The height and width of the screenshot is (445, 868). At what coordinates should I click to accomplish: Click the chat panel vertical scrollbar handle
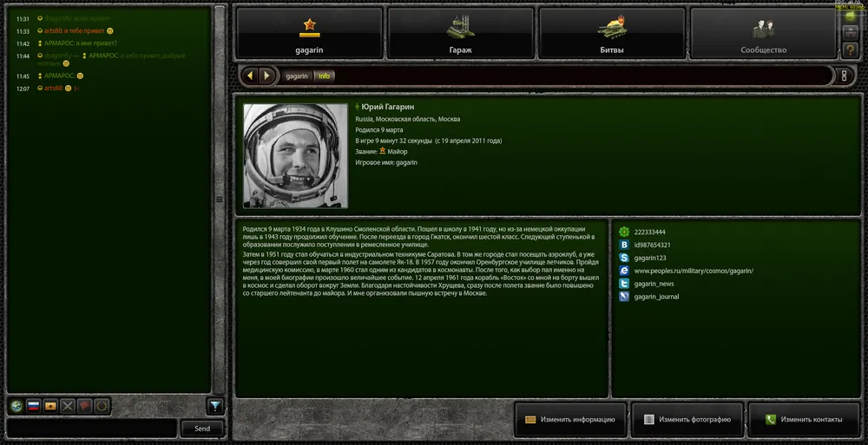220,200
